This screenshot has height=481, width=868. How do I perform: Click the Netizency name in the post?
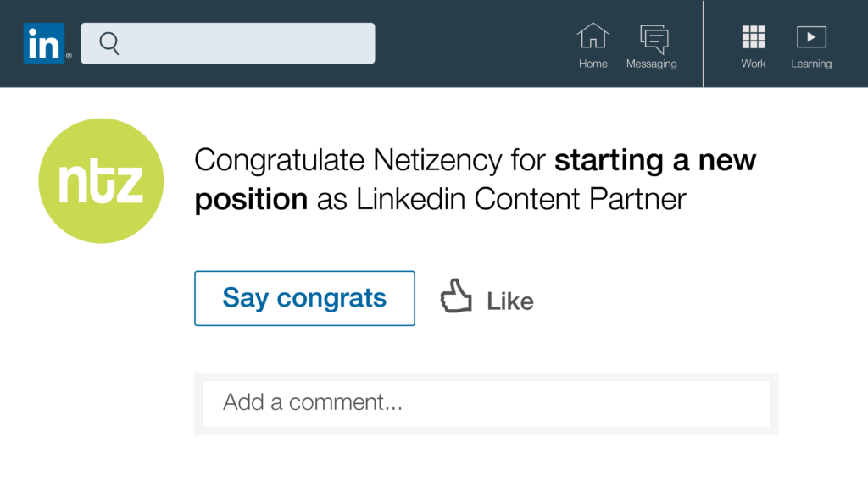click(440, 160)
